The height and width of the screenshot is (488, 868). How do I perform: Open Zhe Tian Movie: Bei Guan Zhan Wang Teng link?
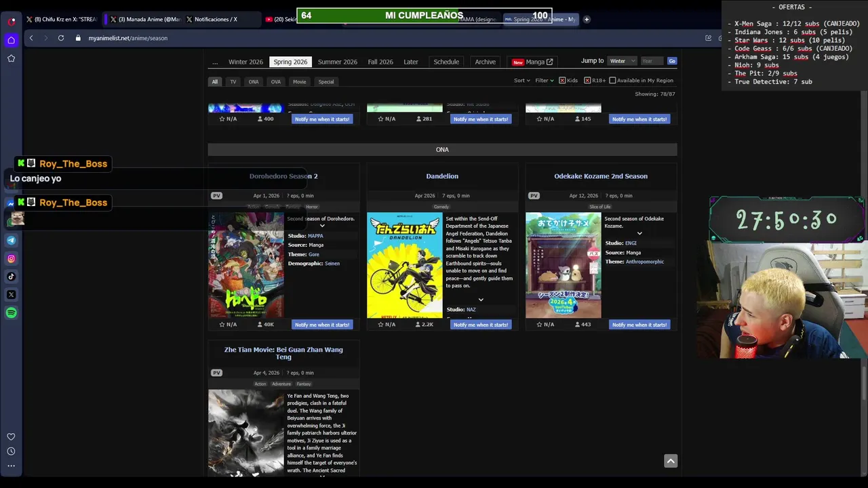point(283,353)
